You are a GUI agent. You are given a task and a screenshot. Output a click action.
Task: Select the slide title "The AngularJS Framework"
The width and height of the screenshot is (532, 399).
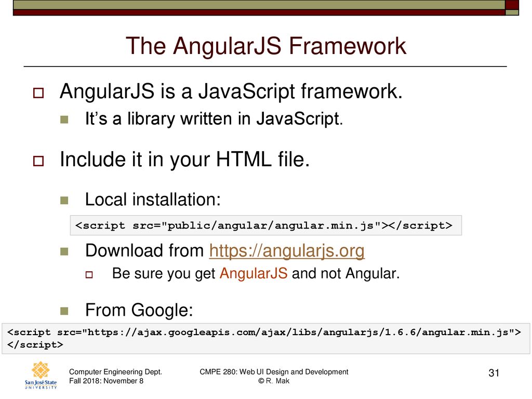tap(265, 46)
